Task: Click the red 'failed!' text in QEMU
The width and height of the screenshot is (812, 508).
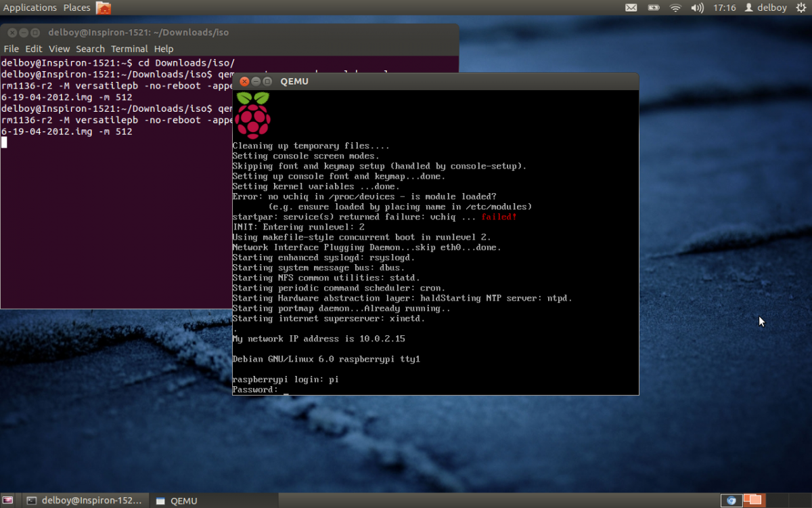Action: pyautogui.click(x=499, y=217)
